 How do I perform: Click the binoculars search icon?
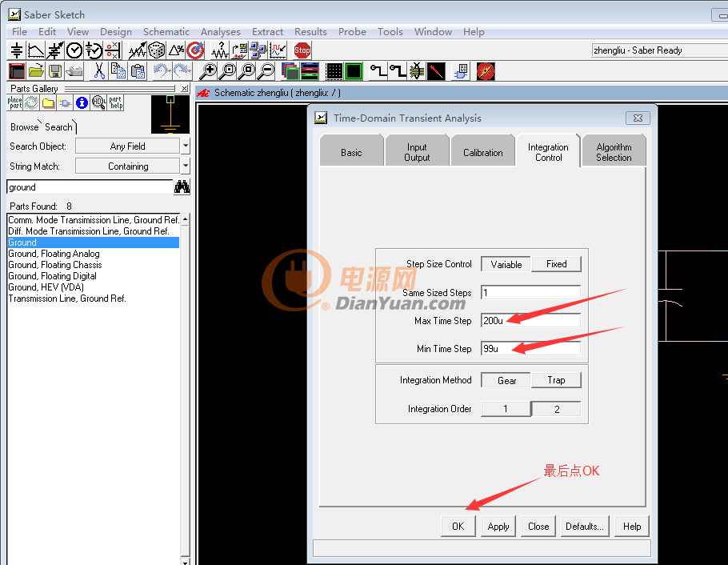click(182, 187)
